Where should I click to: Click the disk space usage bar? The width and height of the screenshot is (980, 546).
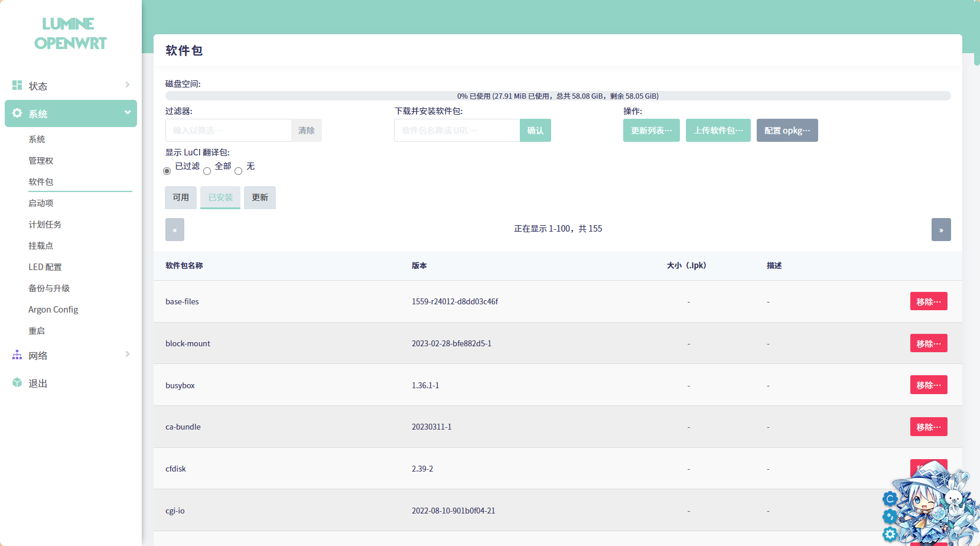558,96
